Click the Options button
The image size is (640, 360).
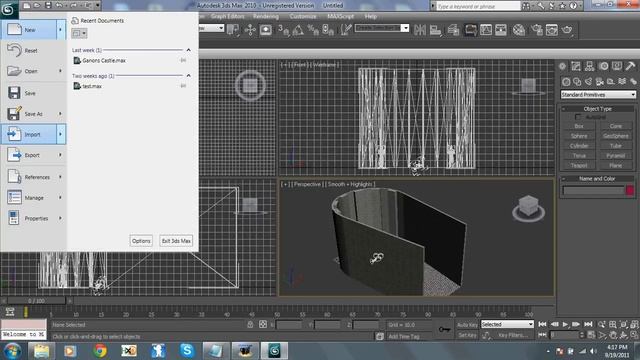(141, 241)
